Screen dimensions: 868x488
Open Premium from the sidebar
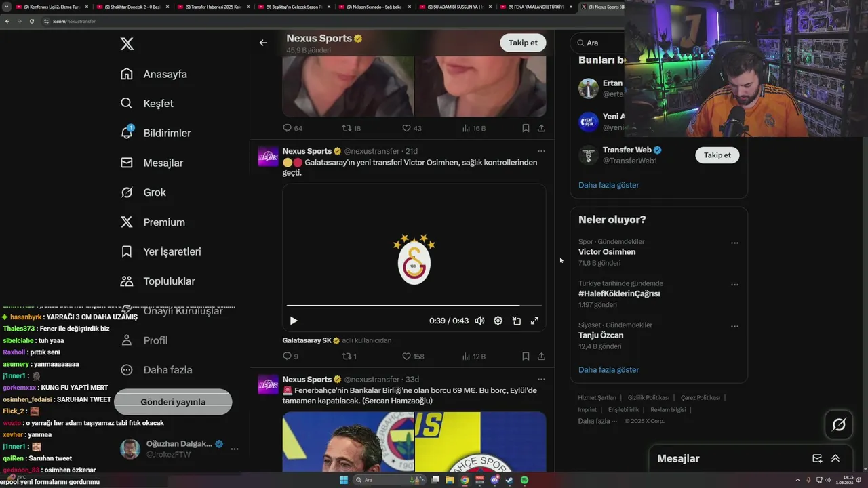(x=153, y=222)
